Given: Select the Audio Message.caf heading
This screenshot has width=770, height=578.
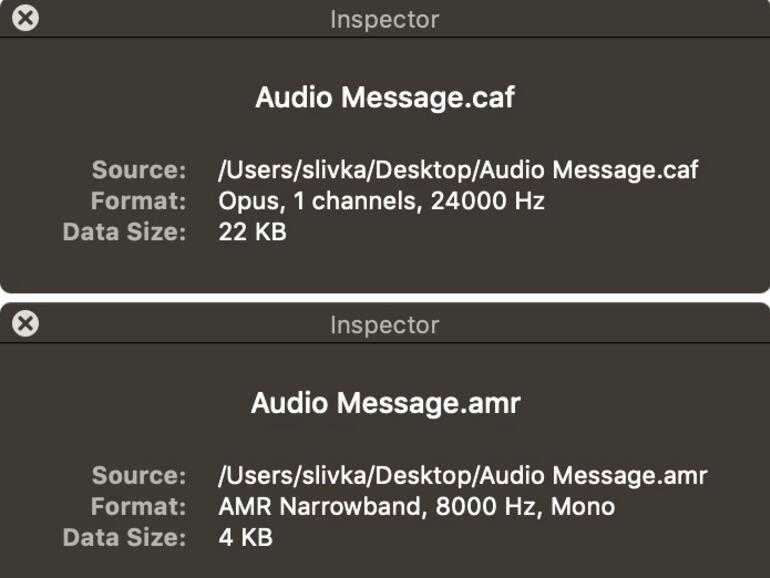Looking at the screenshot, I should [x=385, y=98].
